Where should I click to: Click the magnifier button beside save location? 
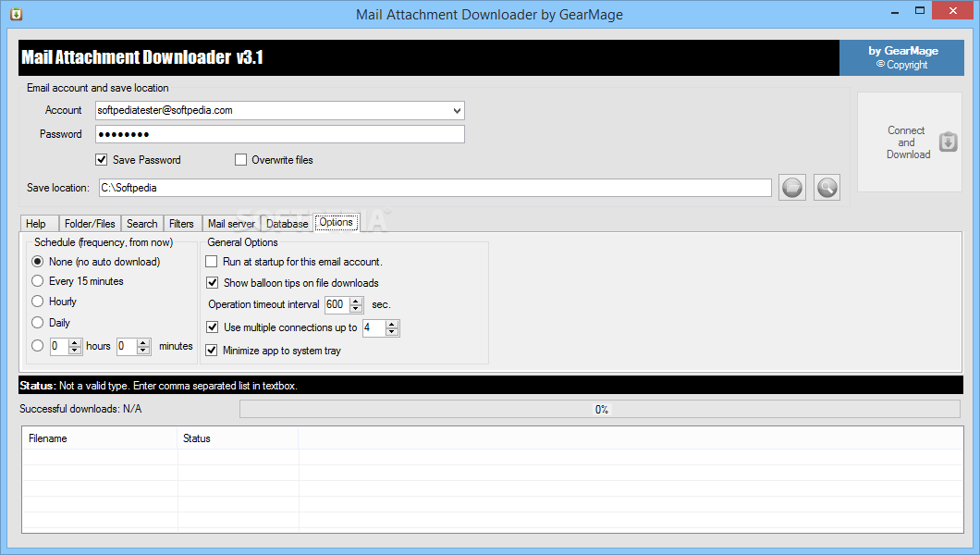(827, 188)
